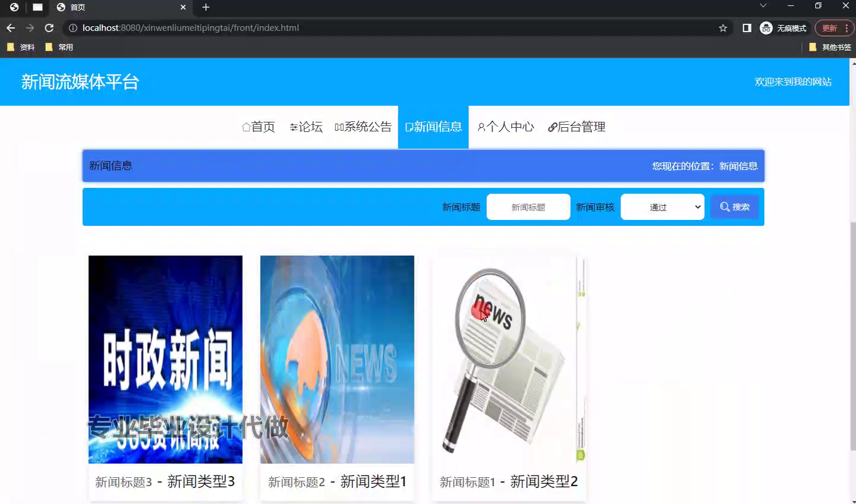Click the page vertical scrollbar
Screen dimensions: 856x504
pyautogui.click(x=853, y=336)
